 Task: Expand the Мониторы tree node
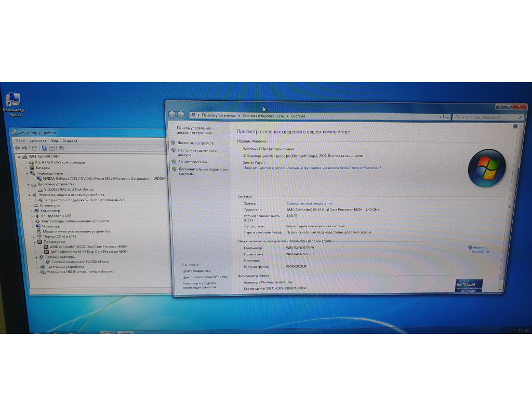tap(32, 226)
